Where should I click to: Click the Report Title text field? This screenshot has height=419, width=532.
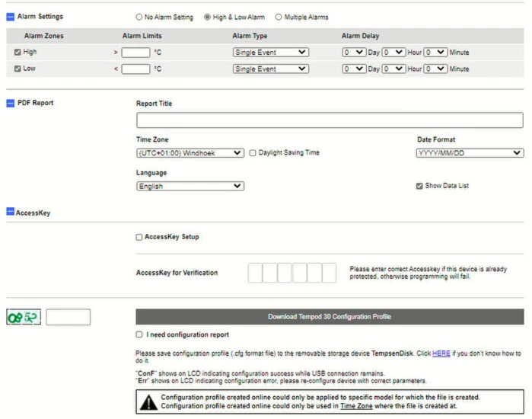[x=329, y=120]
